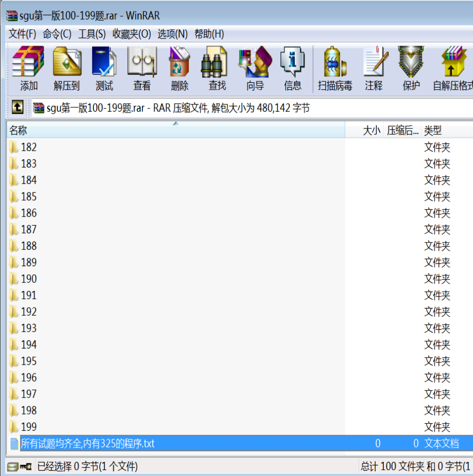473x476 pixels.
Task: Click the WinRAR title bar icon
Action: [x=12, y=16]
